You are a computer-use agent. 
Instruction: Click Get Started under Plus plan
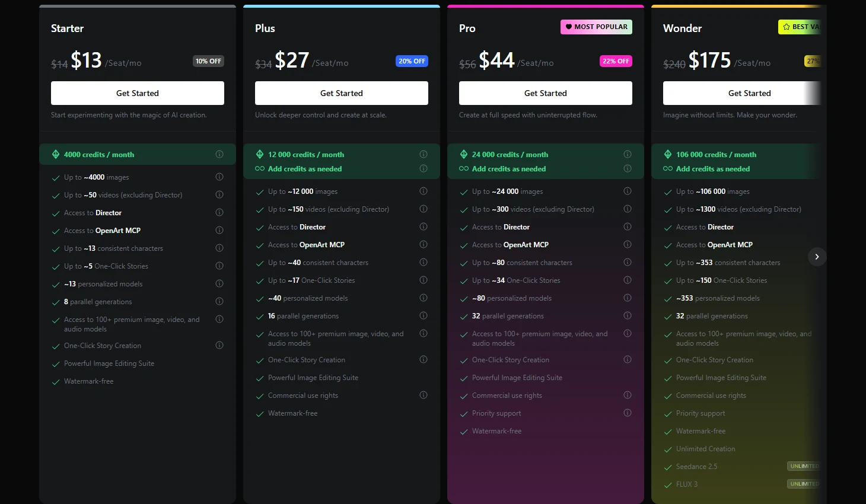pos(342,93)
